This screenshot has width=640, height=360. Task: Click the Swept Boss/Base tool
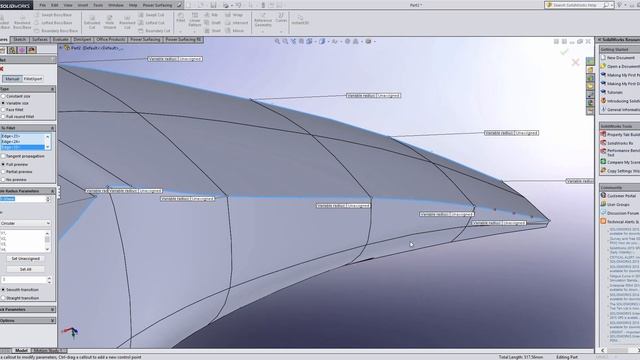coord(53,15)
